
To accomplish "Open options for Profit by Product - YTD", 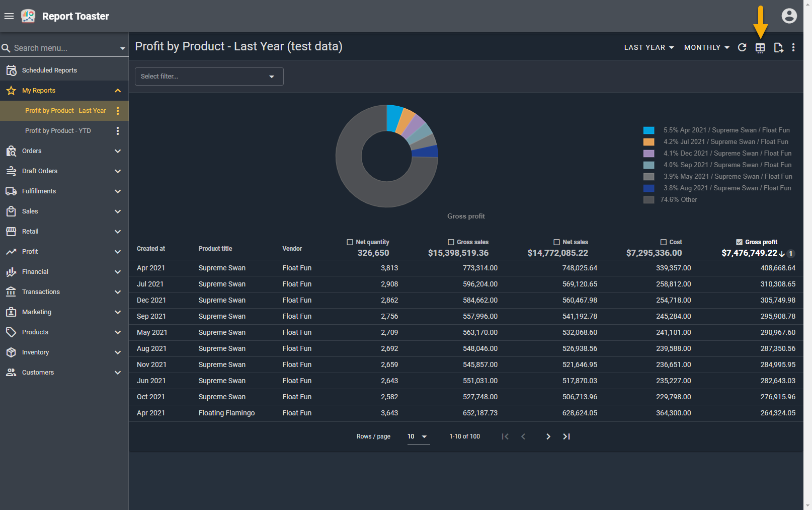I will click(x=118, y=131).
